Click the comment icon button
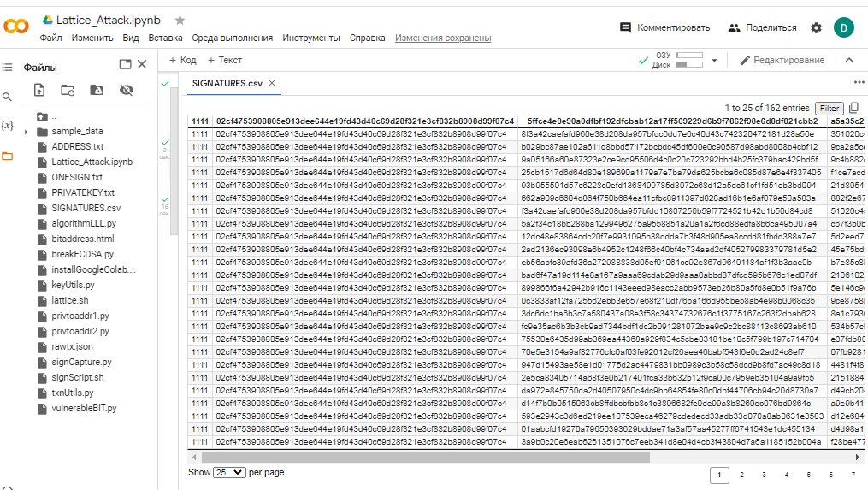Image resolution: width=868 pixels, height=490 pixels. 625,27
